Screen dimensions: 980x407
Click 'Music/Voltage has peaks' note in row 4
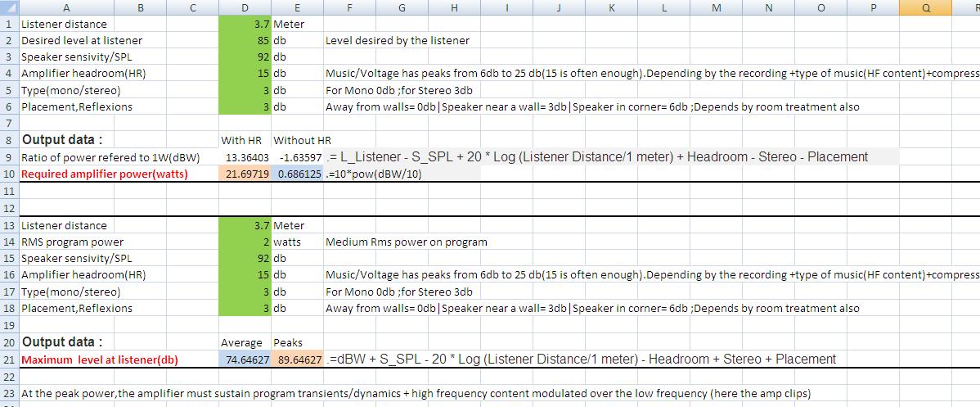[653, 73]
